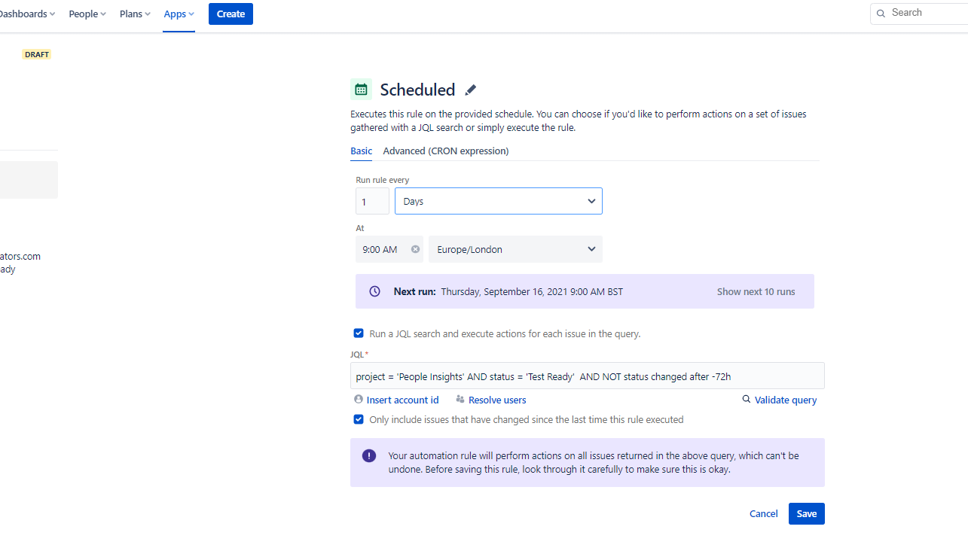This screenshot has width=968, height=560.
Task: Uncheck Run a JQL search checkbox
Action: pyautogui.click(x=359, y=333)
